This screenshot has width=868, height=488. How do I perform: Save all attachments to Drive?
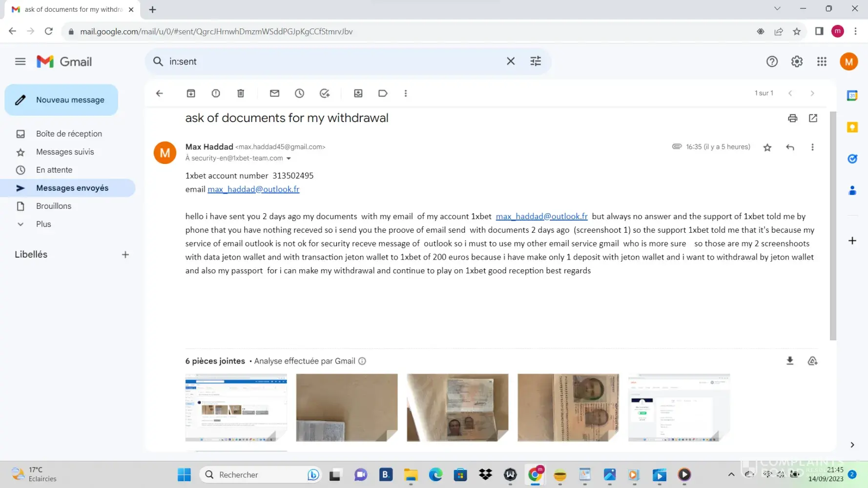812,361
